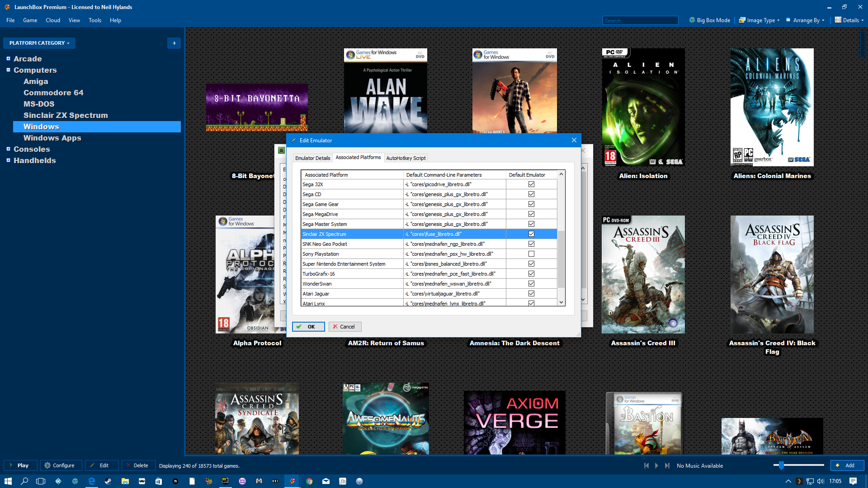The image size is (868, 488).
Task: Switch to the AutoHotkey Script tab
Action: coord(406,158)
